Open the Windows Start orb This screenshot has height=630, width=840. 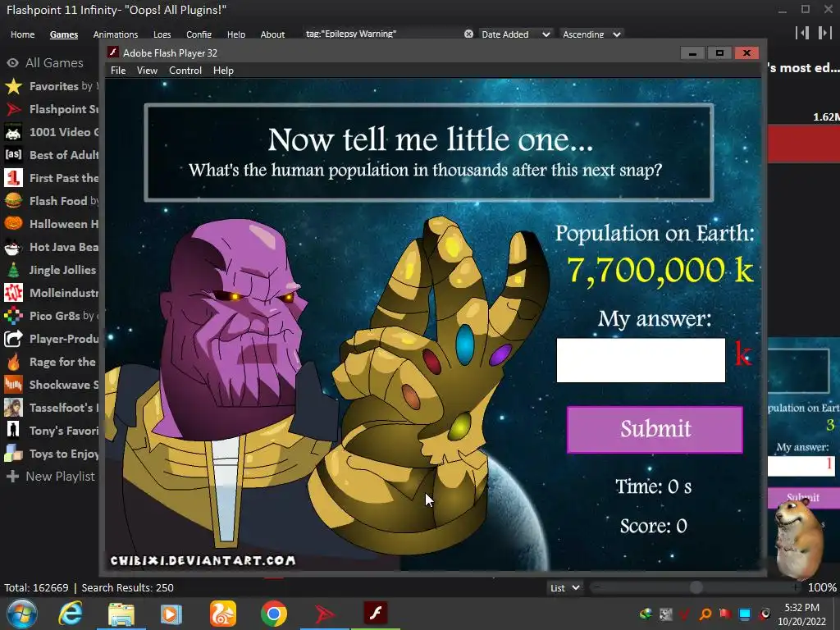coord(22,614)
